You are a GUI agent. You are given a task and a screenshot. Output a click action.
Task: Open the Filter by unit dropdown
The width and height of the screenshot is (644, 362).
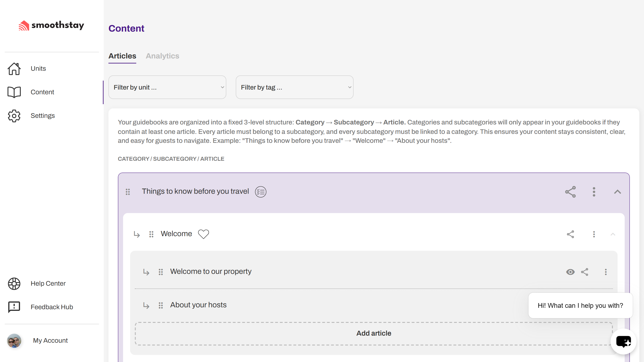pyautogui.click(x=167, y=87)
